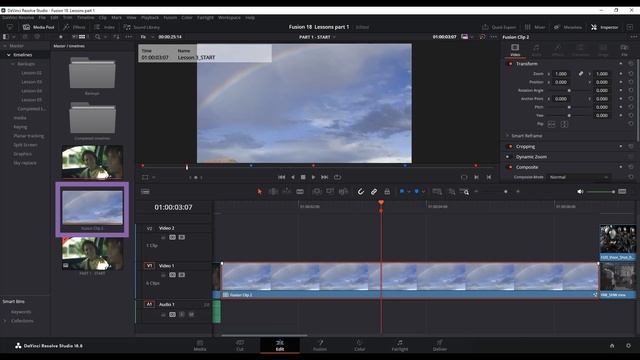Click the Detail Zoom icon
640x360 pixels.
[451, 191]
